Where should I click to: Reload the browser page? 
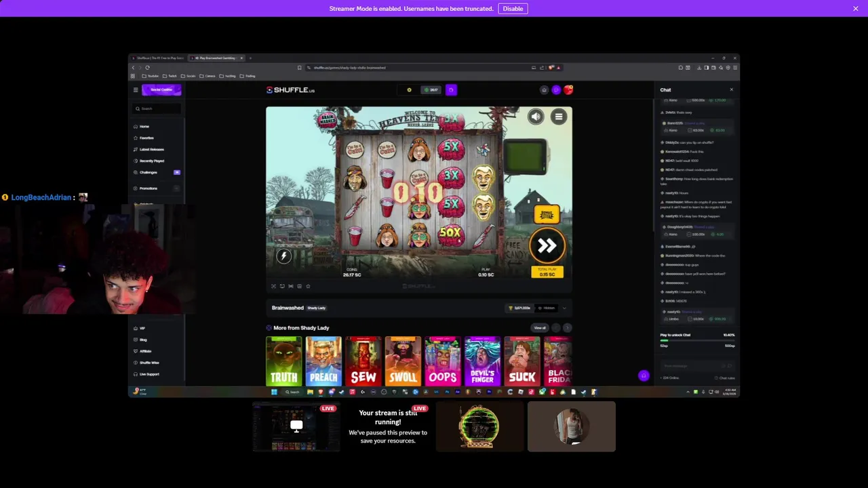click(x=147, y=68)
